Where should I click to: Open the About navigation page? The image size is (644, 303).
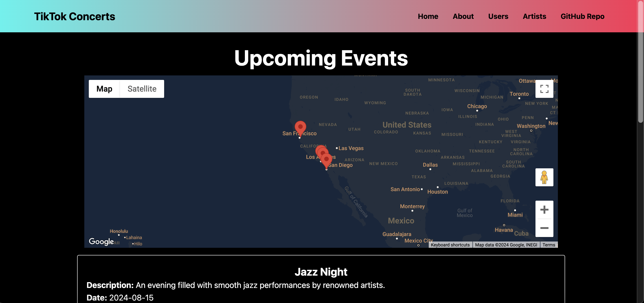(463, 16)
